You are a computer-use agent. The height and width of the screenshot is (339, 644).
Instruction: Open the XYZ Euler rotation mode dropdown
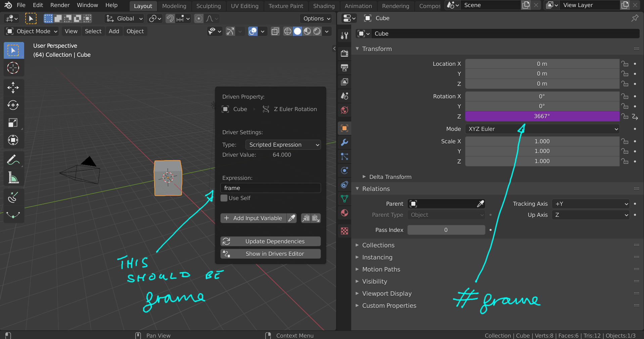click(x=542, y=129)
